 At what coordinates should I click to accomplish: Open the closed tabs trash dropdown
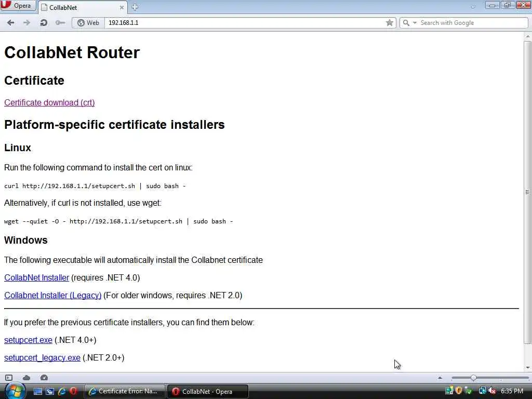473,7
